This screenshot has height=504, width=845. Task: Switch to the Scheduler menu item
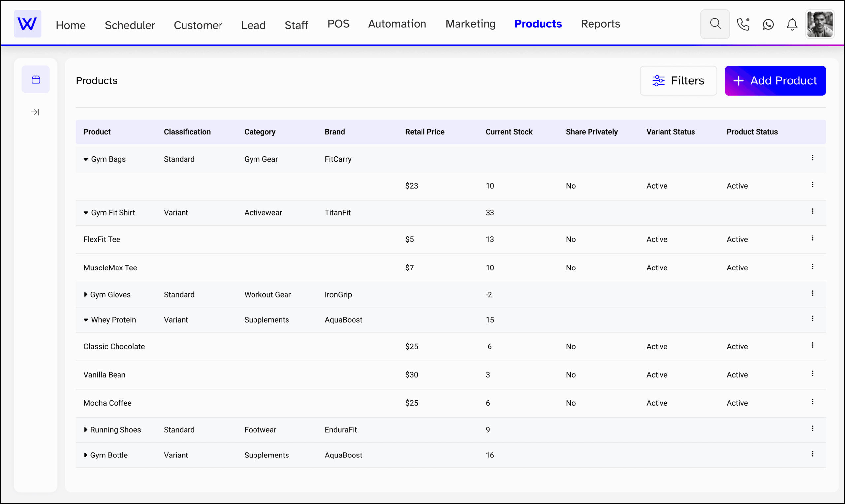pyautogui.click(x=130, y=25)
